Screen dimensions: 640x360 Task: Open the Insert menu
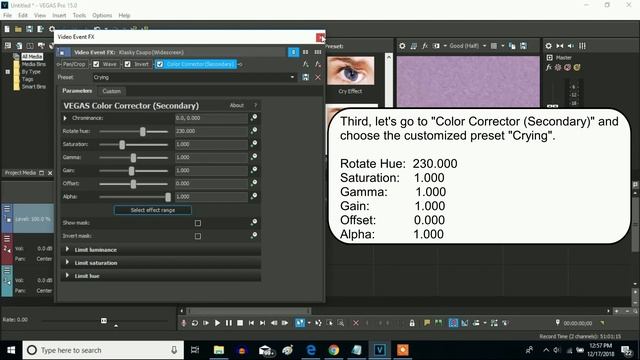tap(59, 15)
